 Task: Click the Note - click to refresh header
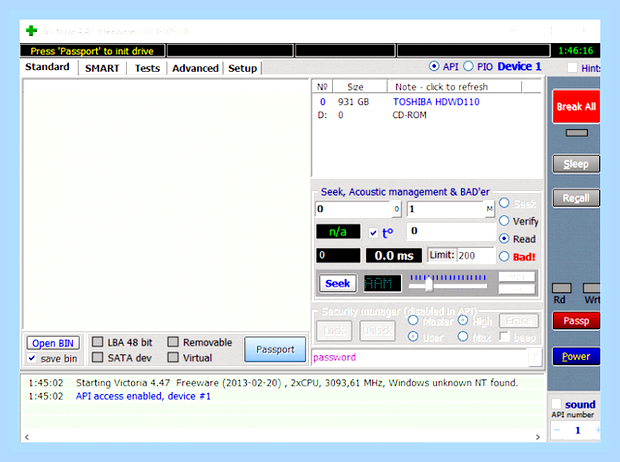pos(454,87)
